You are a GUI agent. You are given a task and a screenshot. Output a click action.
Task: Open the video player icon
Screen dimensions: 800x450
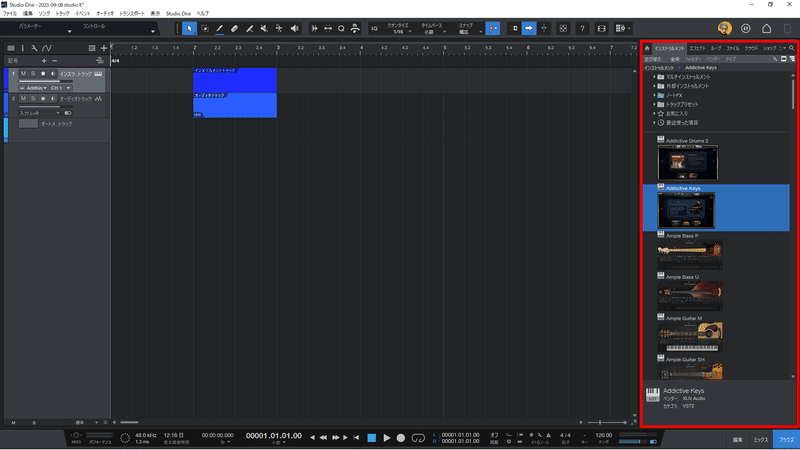coord(602,29)
